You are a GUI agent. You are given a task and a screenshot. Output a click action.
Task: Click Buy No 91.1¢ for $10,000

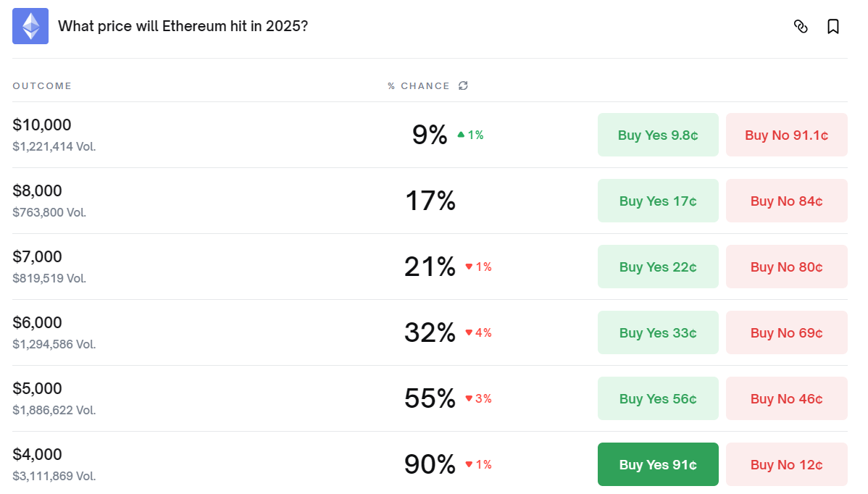coord(786,135)
